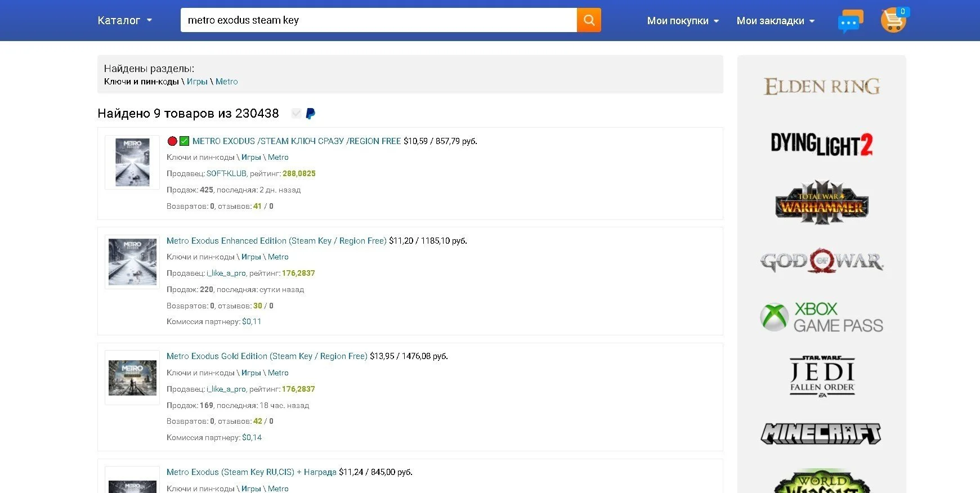Click Metro category in Gold Edition listing
The width and height of the screenshot is (980, 493).
coord(278,373)
